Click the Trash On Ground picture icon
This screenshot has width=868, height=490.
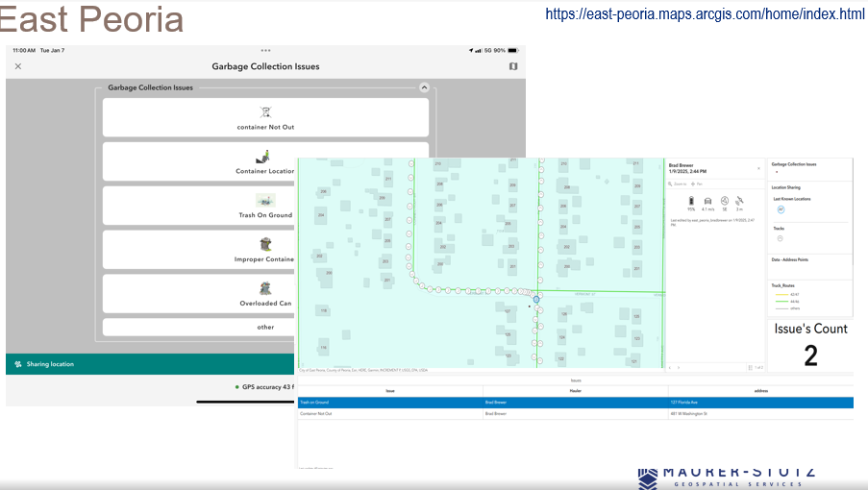click(x=265, y=200)
